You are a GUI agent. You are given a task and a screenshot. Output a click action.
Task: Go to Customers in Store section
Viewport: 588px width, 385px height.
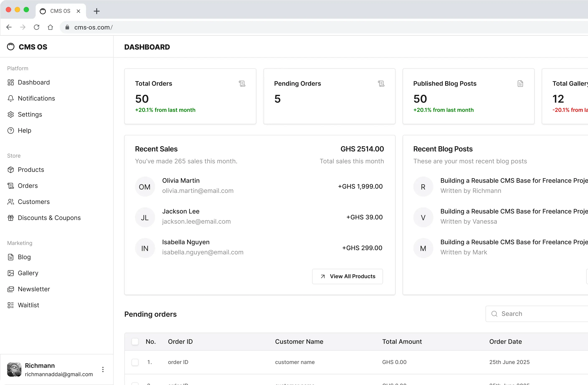click(34, 202)
